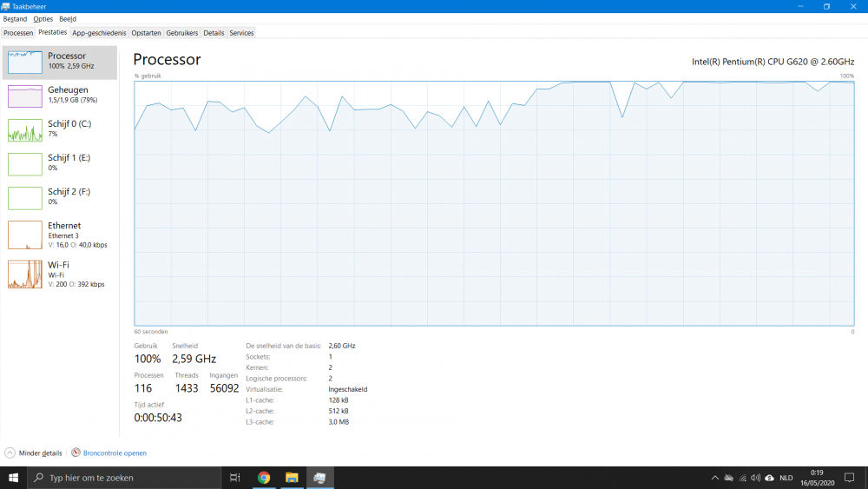This screenshot has height=489, width=868.
Task: Click the 116 Processen value
Action: pos(143,388)
